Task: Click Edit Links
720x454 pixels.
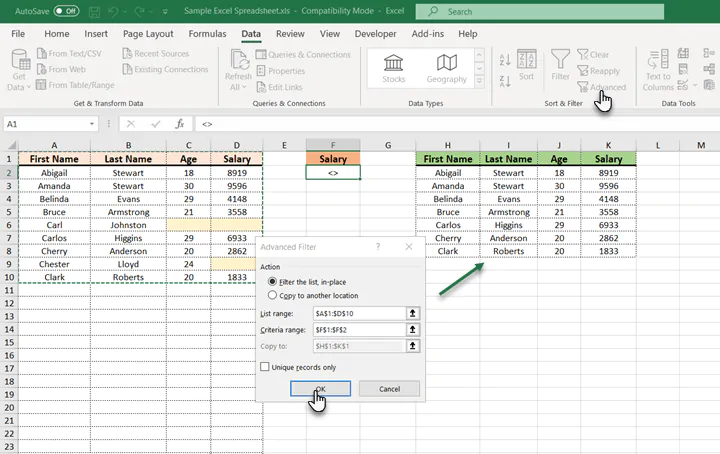Action: tap(279, 87)
